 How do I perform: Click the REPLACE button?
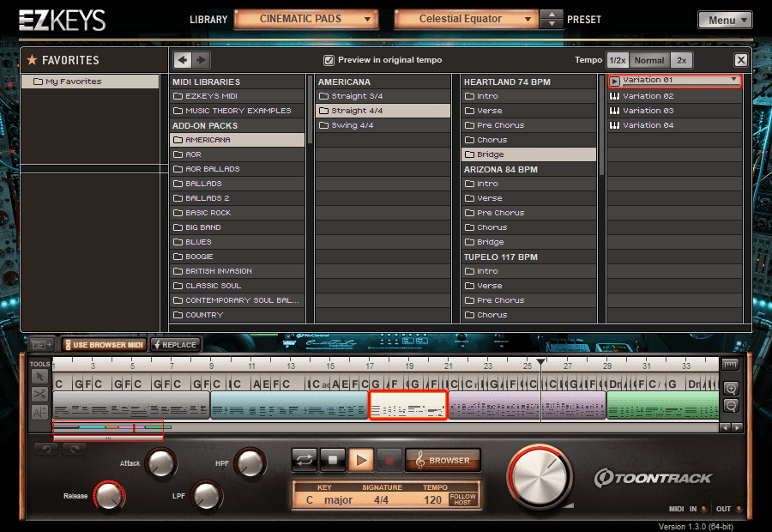pos(176,345)
